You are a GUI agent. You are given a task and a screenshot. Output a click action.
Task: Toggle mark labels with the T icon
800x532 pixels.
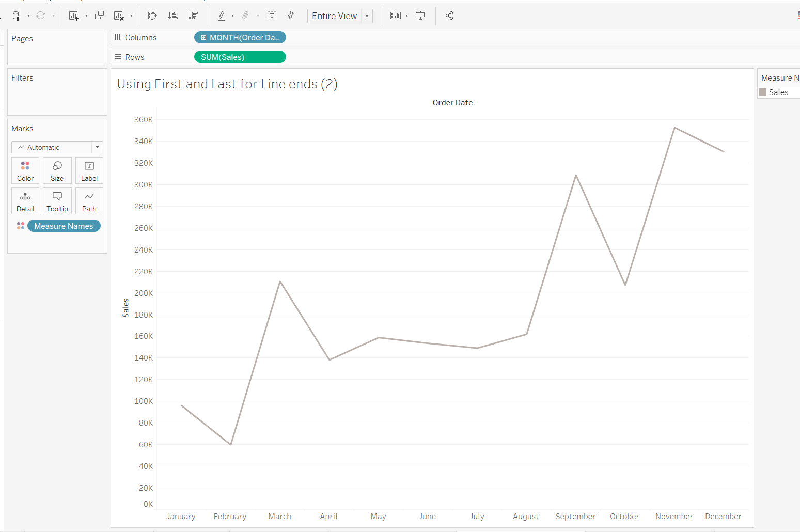[272, 16]
